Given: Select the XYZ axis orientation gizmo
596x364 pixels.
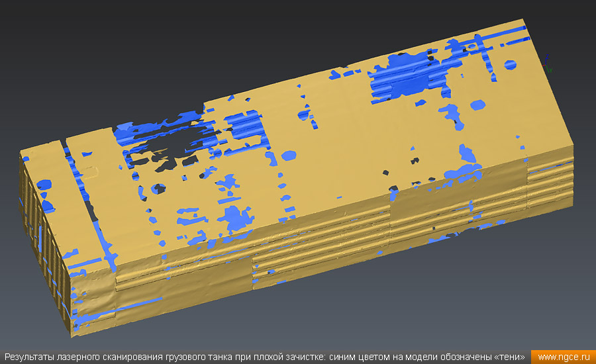Looking at the screenshot, I should point(548,64).
